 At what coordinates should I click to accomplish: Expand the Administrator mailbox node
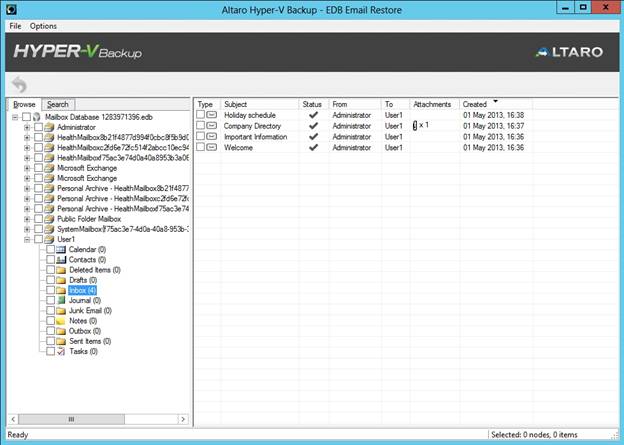pyautogui.click(x=27, y=127)
